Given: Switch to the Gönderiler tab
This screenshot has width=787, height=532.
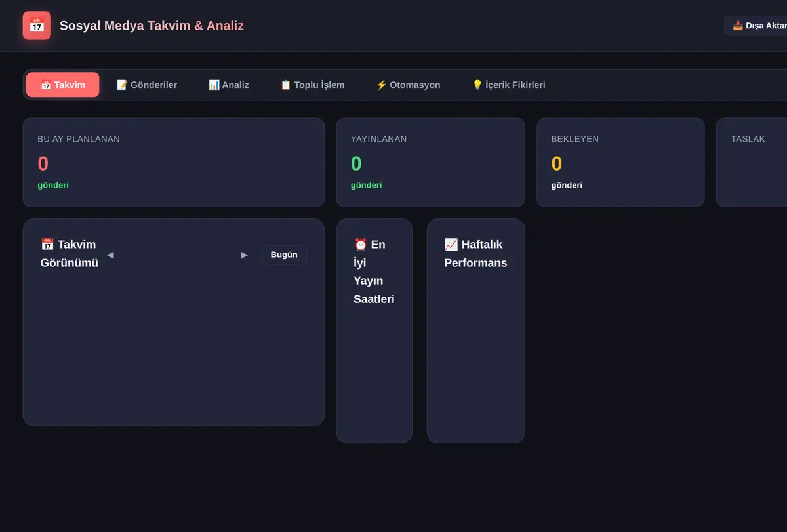Looking at the screenshot, I should 147,85.
